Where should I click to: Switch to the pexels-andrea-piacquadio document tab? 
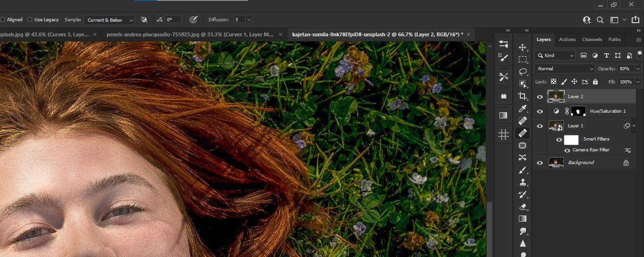(x=190, y=34)
